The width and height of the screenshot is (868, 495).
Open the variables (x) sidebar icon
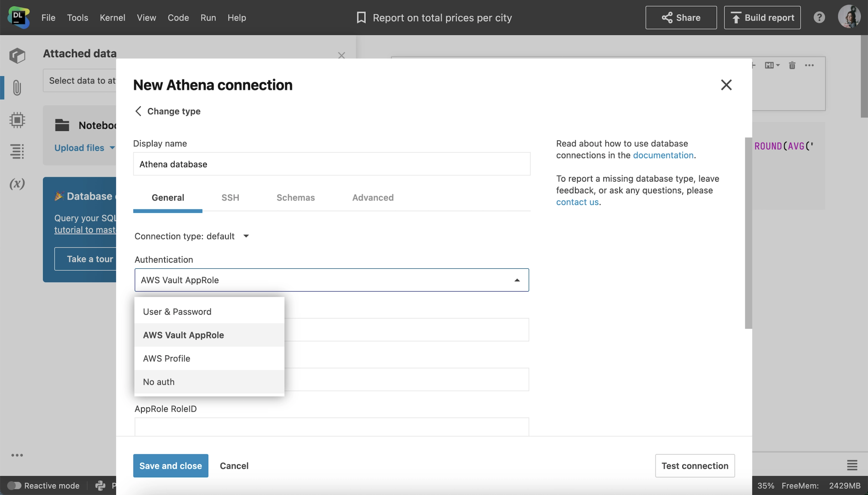(x=17, y=184)
